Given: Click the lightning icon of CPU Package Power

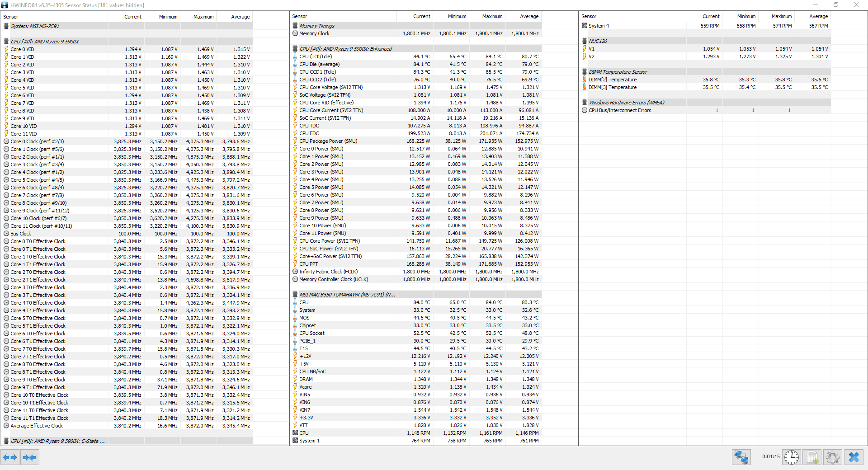Looking at the screenshot, I should [295, 141].
